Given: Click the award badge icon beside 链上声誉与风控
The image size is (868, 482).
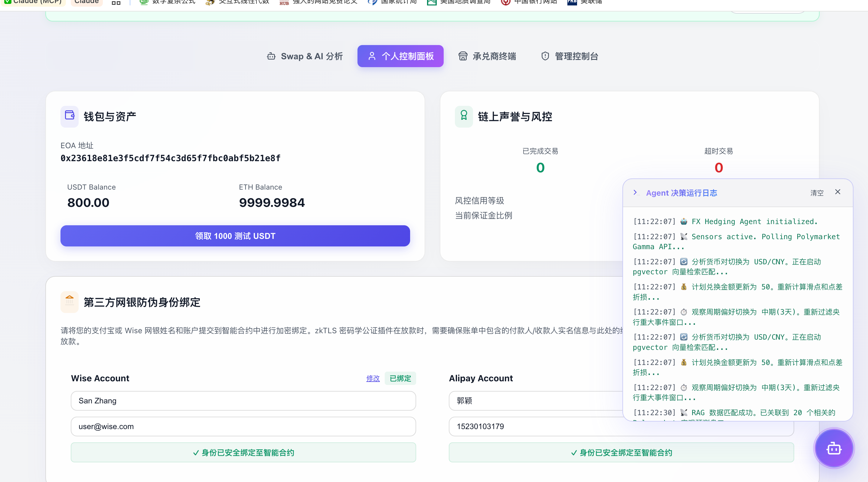Looking at the screenshot, I should (464, 116).
